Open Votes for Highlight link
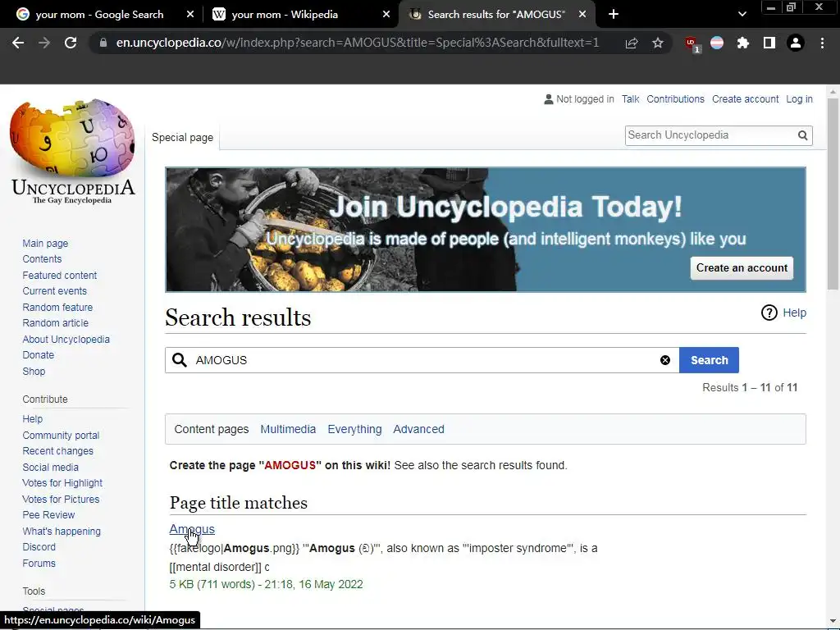The image size is (840, 630). point(62,483)
